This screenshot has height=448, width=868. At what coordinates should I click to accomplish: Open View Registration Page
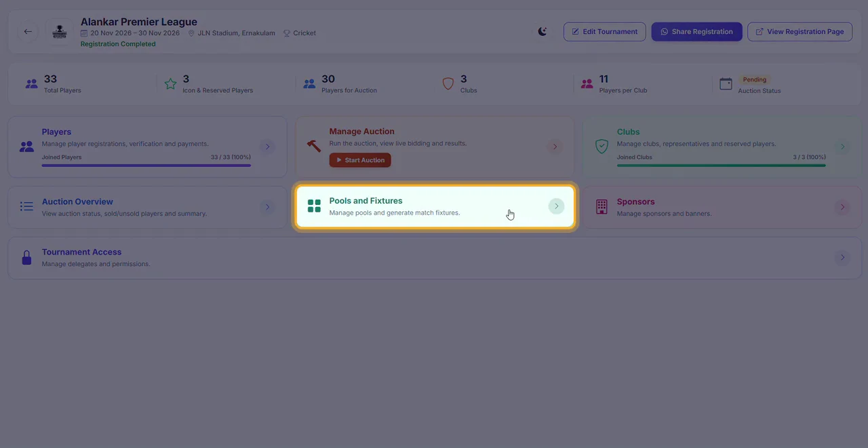click(800, 31)
